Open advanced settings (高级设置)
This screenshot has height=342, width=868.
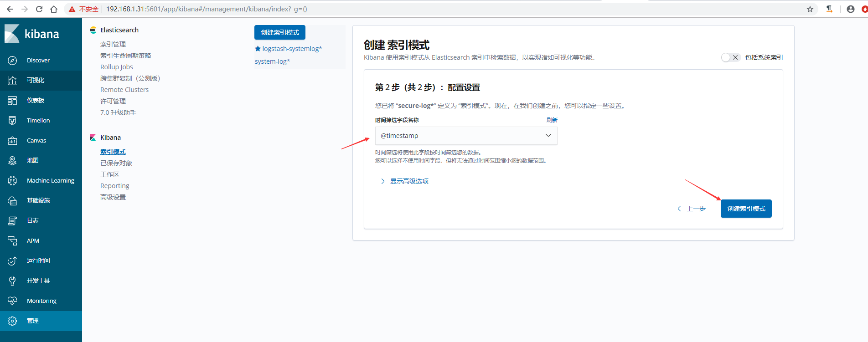pos(113,197)
